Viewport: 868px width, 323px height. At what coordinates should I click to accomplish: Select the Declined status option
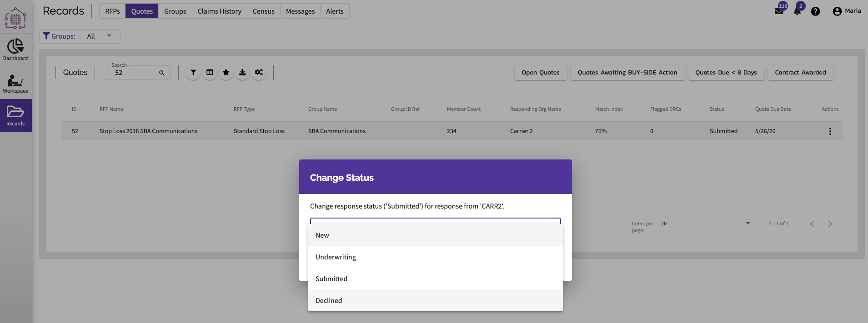point(436,300)
